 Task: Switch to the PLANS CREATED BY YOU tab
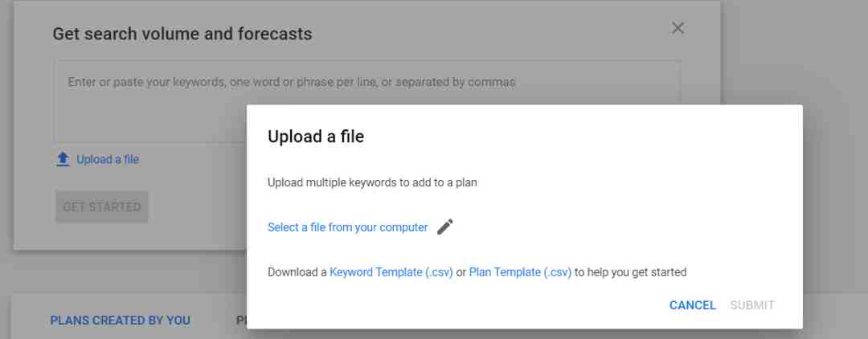click(x=120, y=321)
